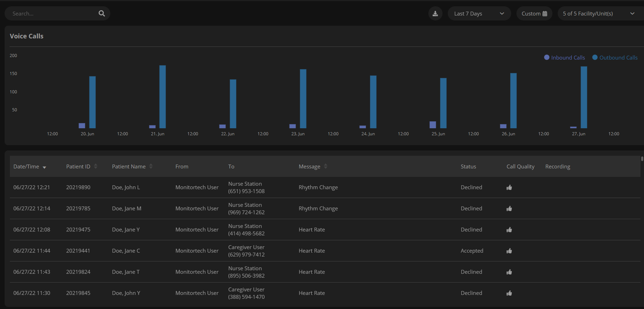Click the Recording column header
The height and width of the screenshot is (309, 644).
point(558,166)
